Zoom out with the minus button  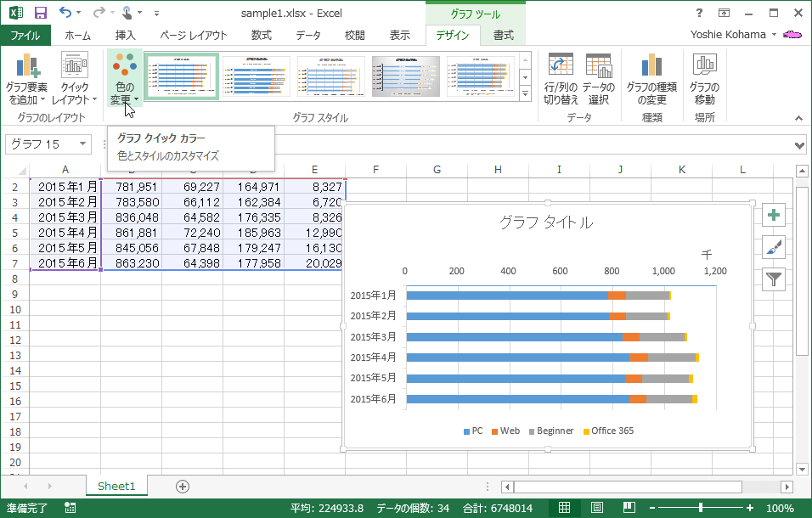[652, 508]
